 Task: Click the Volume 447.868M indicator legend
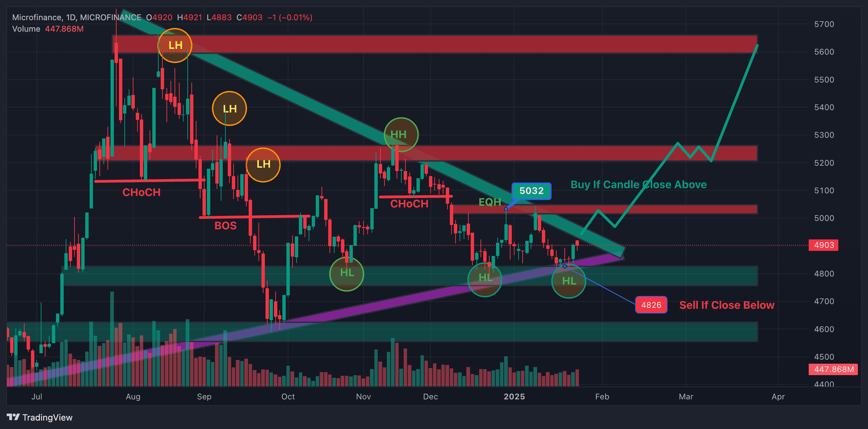pos(48,29)
